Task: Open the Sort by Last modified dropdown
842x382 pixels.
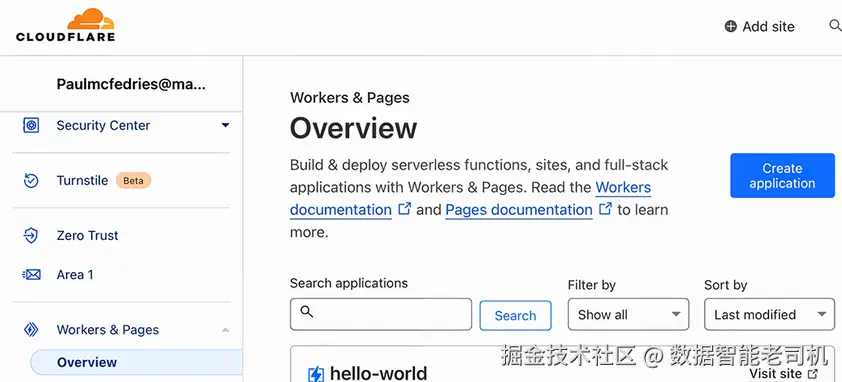Action: pyautogui.click(x=769, y=314)
